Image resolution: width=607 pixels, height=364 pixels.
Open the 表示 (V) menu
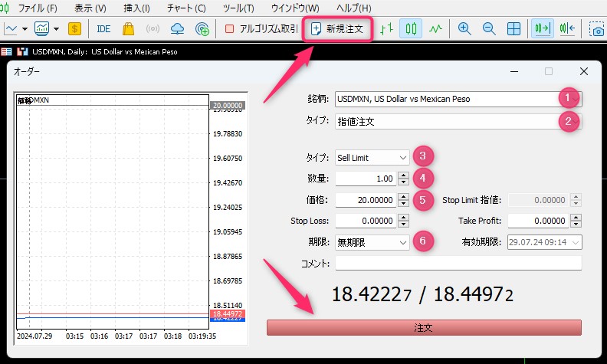tap(90, 8)
